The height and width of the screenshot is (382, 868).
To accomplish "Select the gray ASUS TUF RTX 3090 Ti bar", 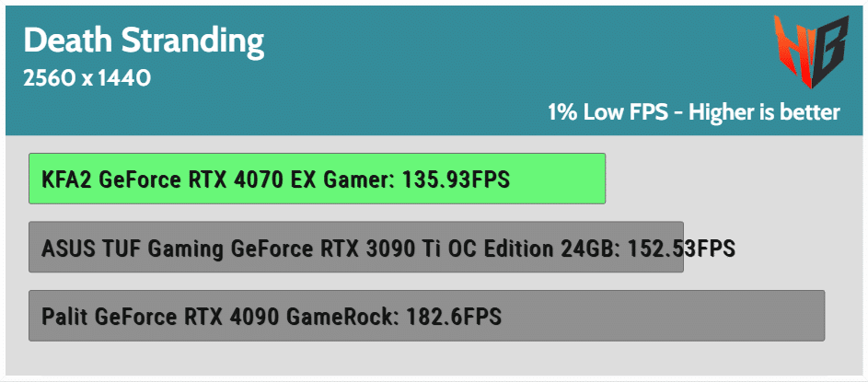I will [x=356, y=247].
